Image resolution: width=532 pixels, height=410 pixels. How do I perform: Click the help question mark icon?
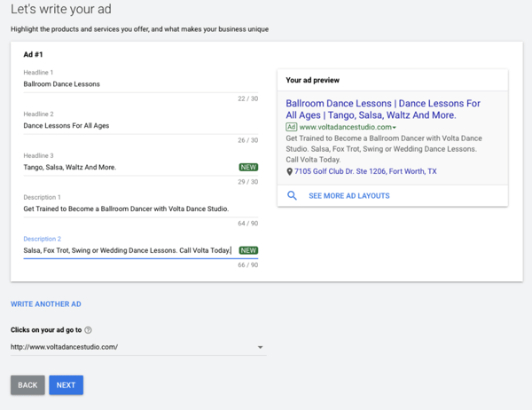point(88,330)
